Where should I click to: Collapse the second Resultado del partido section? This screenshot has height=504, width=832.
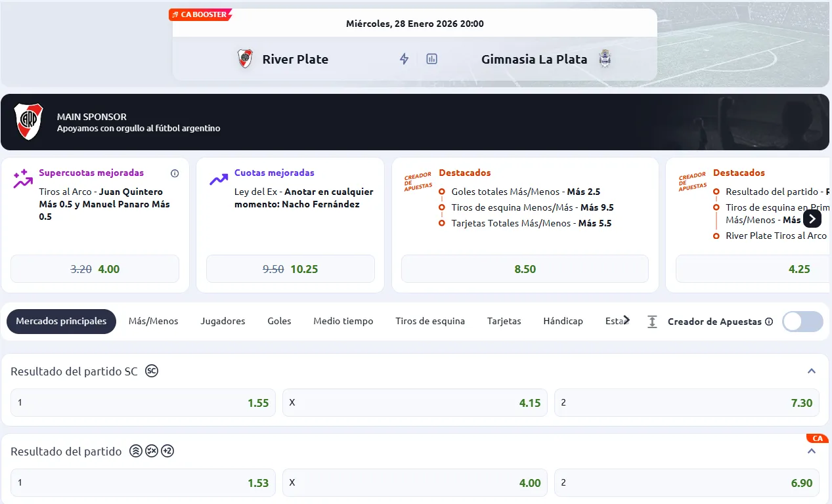[x=812, y=451]
